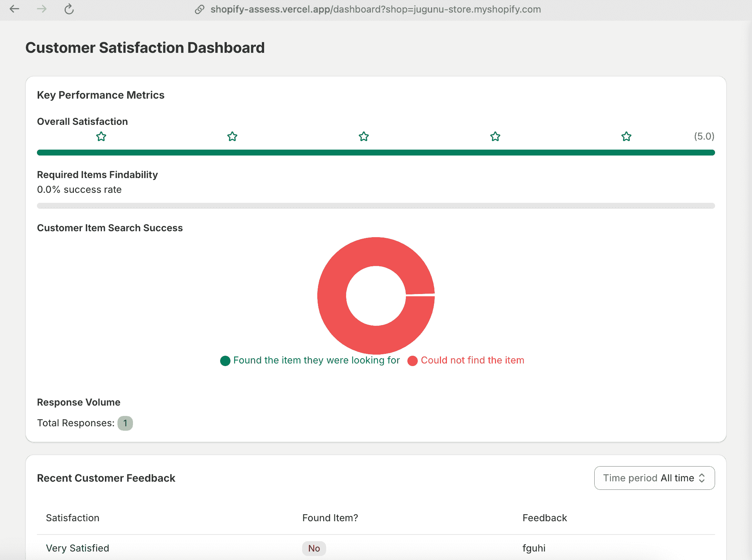Image resolution: width=752 pixels, height=560 pixels.
Task: Click the green Overall Satisfaction progress bar
Action: point(376,153)
